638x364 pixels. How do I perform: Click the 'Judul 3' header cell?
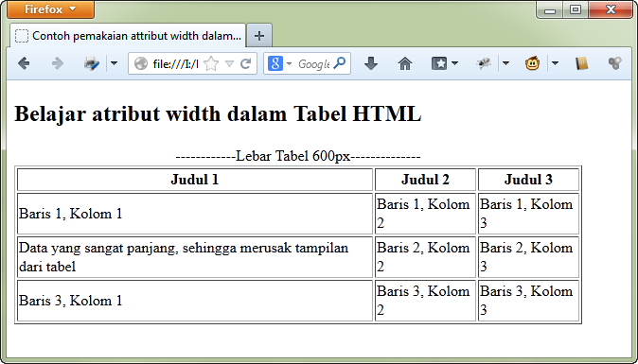pyautogui.click(x=528, y=180)
